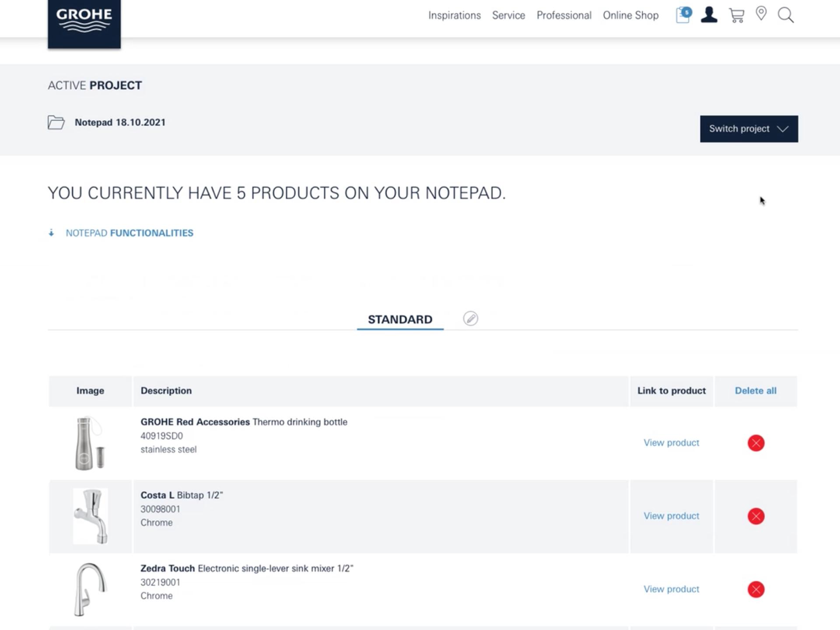840x630 pixels.
Task: Edit the Standard list name pencil icon
Action: pyautogui.click(x=470, y=318)
